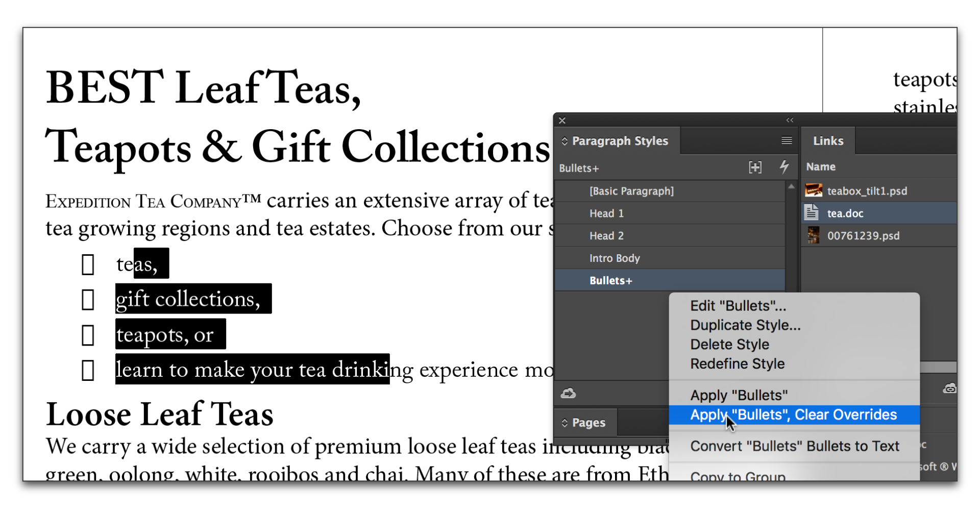Expand Pages panel via tab arrows

pyautogui.click(x=565, y=423)
